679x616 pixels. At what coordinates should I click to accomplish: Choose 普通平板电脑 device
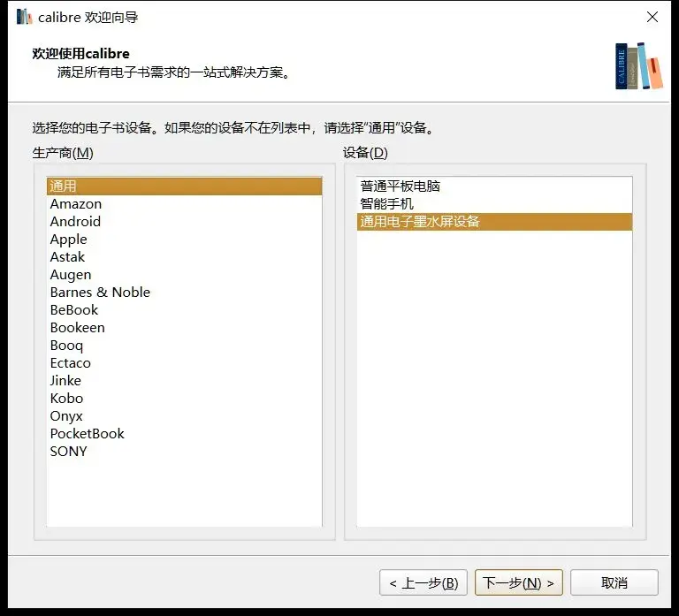tap(494, 186)
